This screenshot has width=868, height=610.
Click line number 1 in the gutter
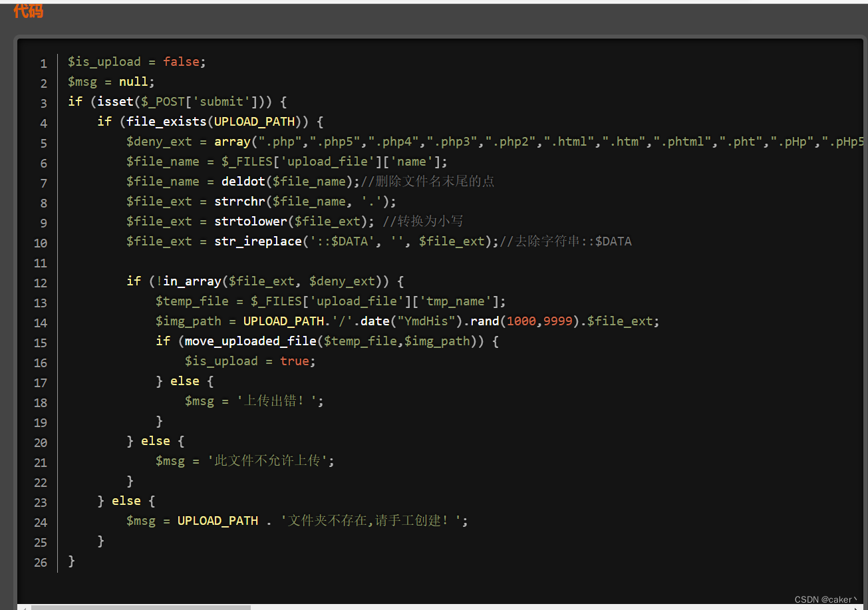44,63
